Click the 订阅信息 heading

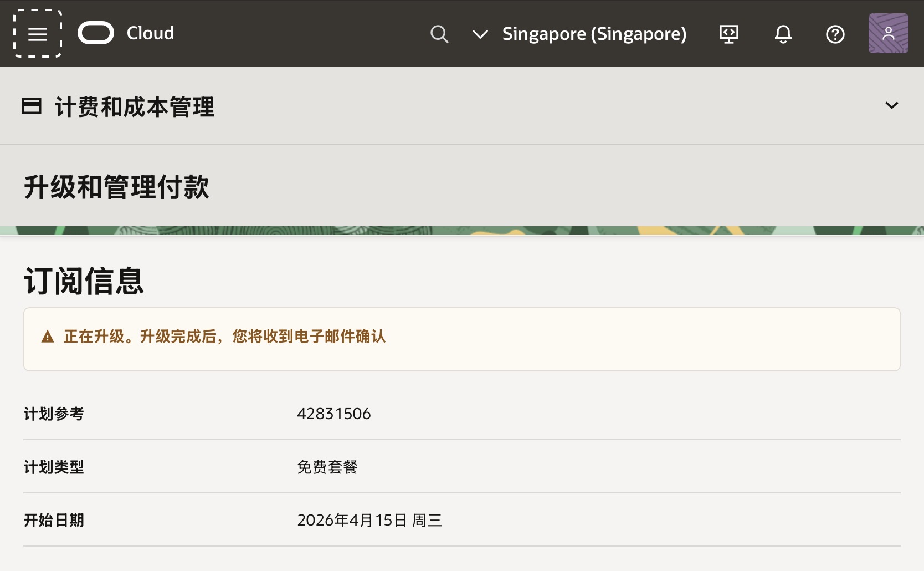tap(84, 281)
